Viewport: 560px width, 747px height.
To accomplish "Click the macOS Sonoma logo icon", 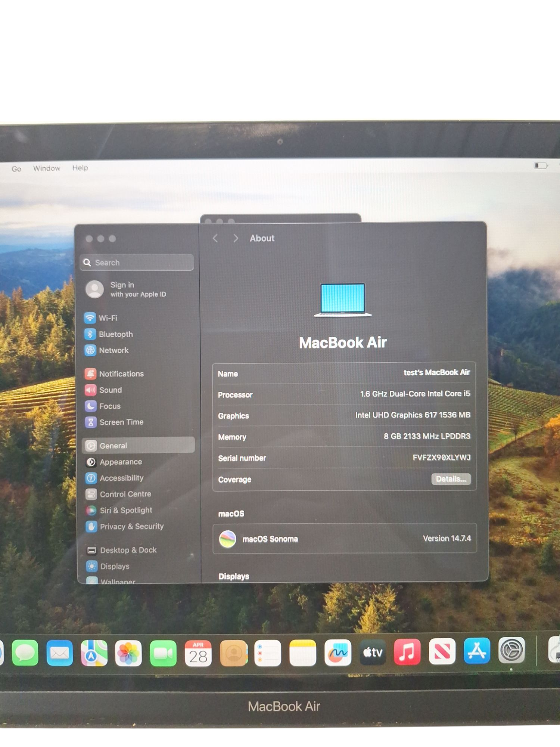I will [x=227, y=539].
